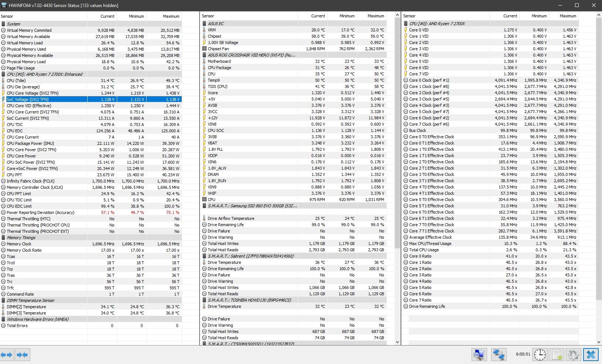Click the 6:00:51 elapsed time readout
This screenshot has height=364, width=602.
tap(523, 354)
